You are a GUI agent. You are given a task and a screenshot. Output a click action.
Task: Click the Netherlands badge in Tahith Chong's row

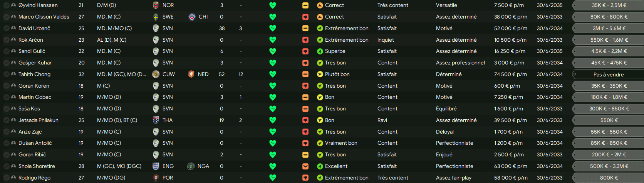tap(191, 74)
